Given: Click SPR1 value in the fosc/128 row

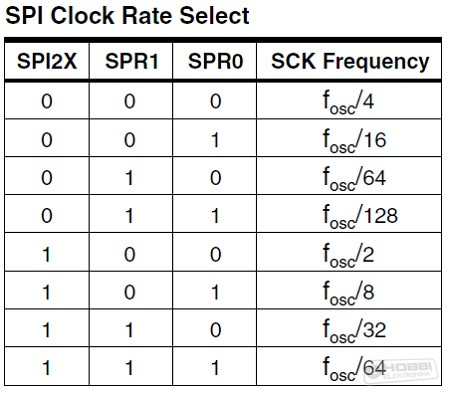Looking at the screenshot, I should point(130,216).
